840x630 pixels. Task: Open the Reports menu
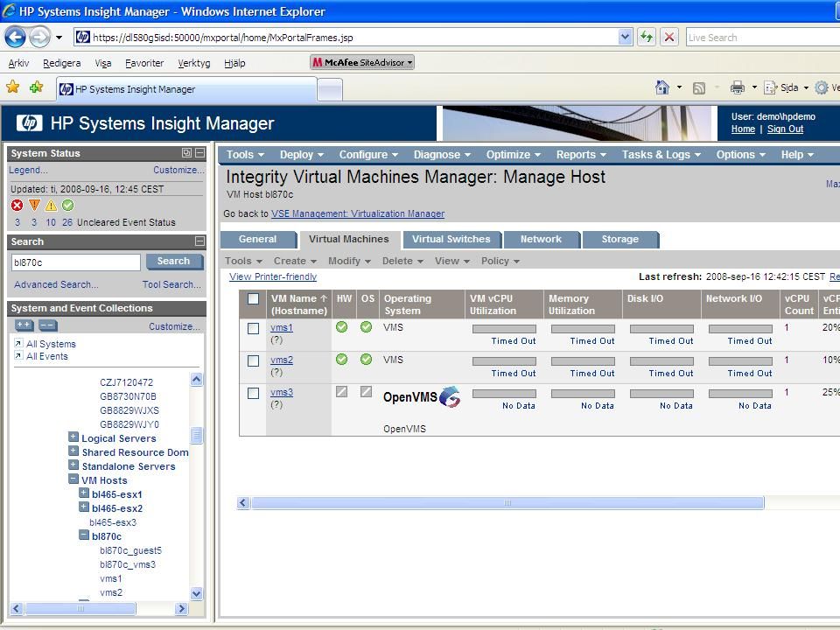pos(581,155)
